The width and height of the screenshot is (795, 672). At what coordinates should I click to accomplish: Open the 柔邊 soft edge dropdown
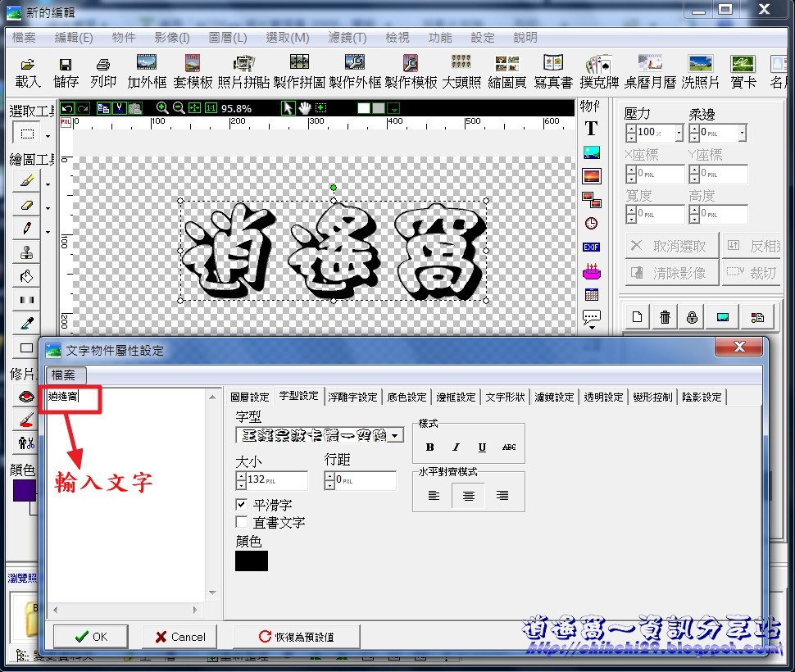point(743,134)
